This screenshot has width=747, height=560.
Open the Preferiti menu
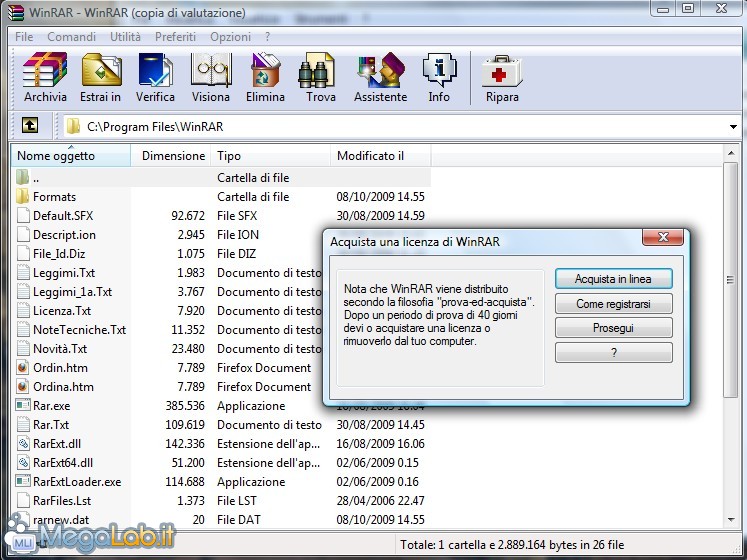[175, 37]
